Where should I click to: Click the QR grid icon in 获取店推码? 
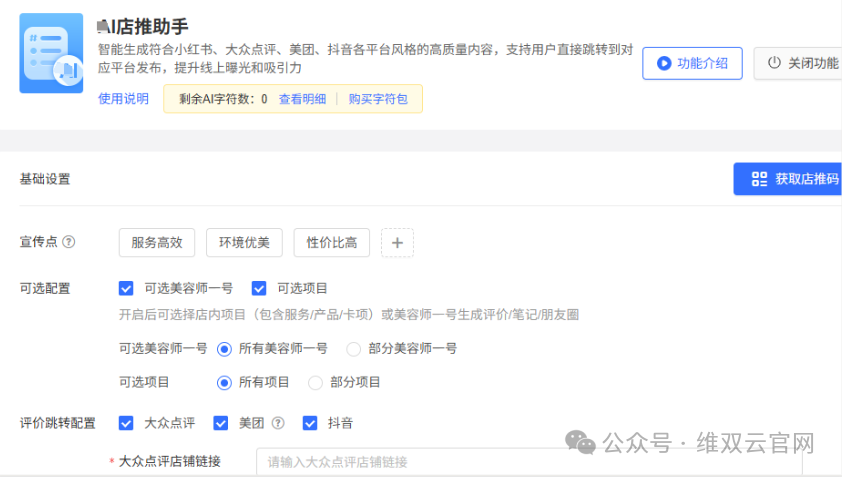[x=759, y=179]
